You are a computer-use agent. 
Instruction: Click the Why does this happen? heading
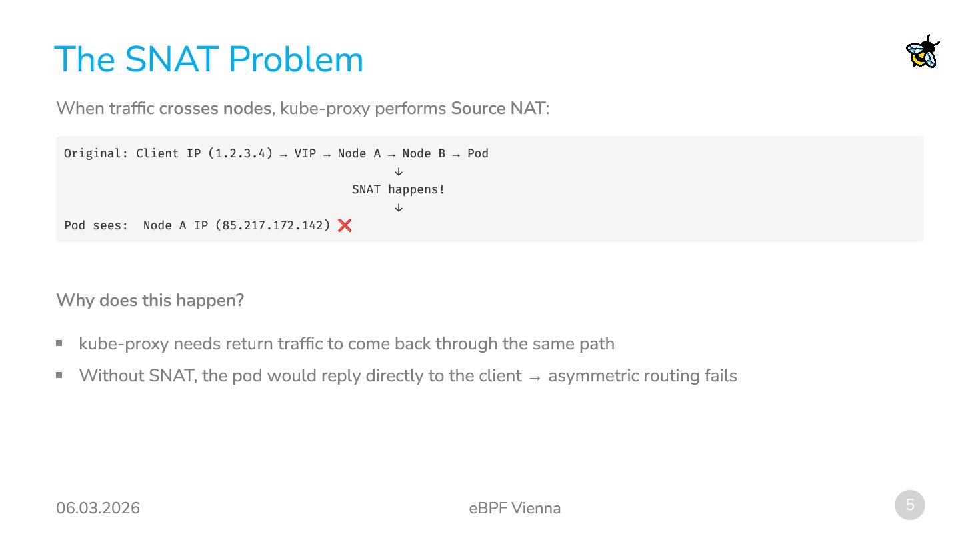(150, 300)
